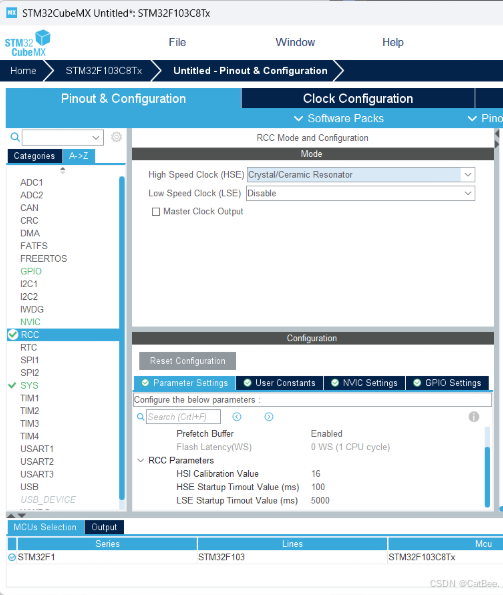
Task: Switch to Clock Configuration tab
Action: pos(358,99)
